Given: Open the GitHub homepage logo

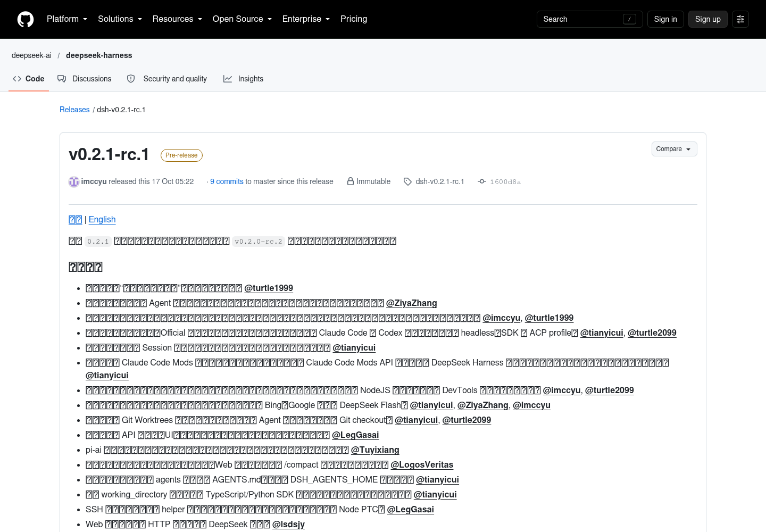Looking at the screenshot, I should tap(26, 19).
